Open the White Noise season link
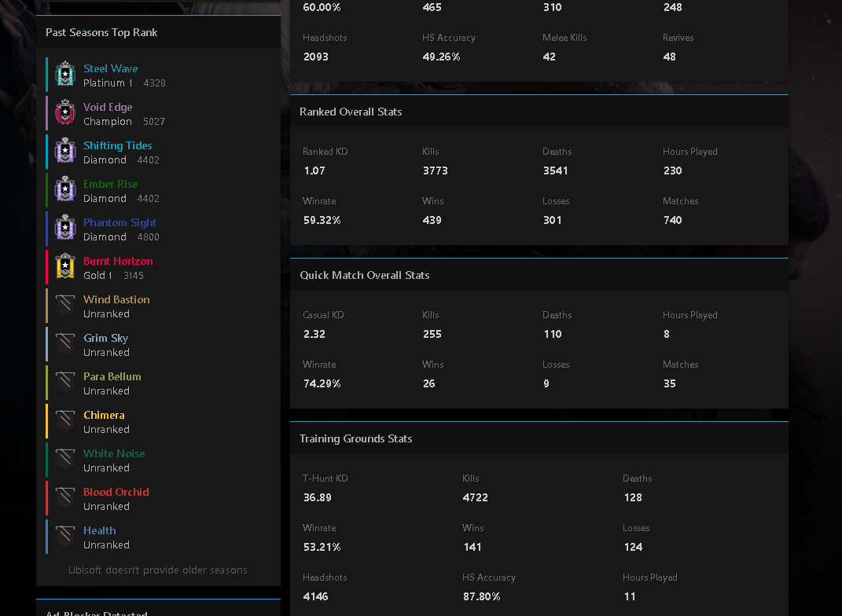The height and width of the screenshot is (616, 842). click(x=114, y=453)
